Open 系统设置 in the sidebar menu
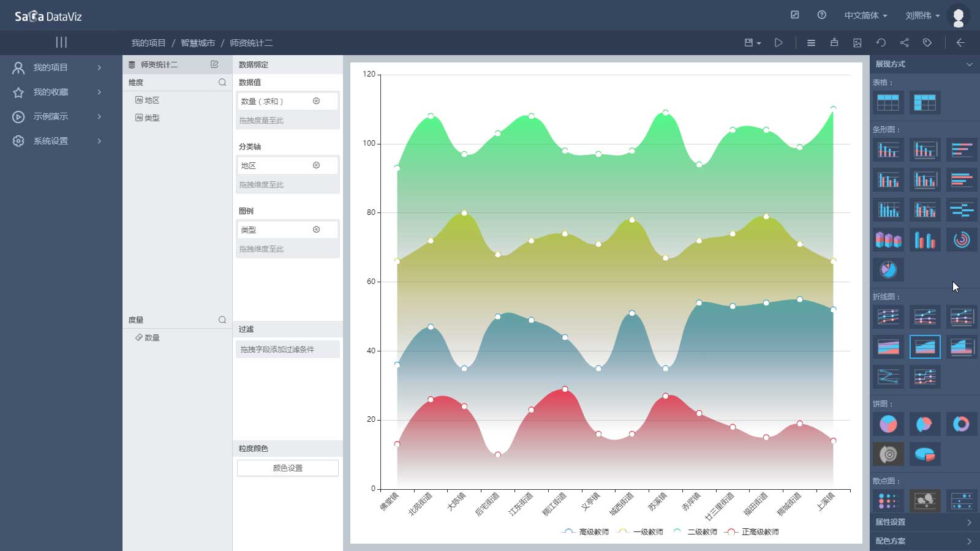 coord(51,141)
